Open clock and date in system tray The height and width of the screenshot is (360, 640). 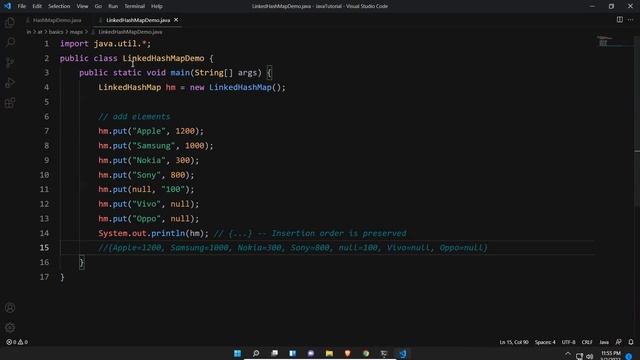click(x=611, y=356)
